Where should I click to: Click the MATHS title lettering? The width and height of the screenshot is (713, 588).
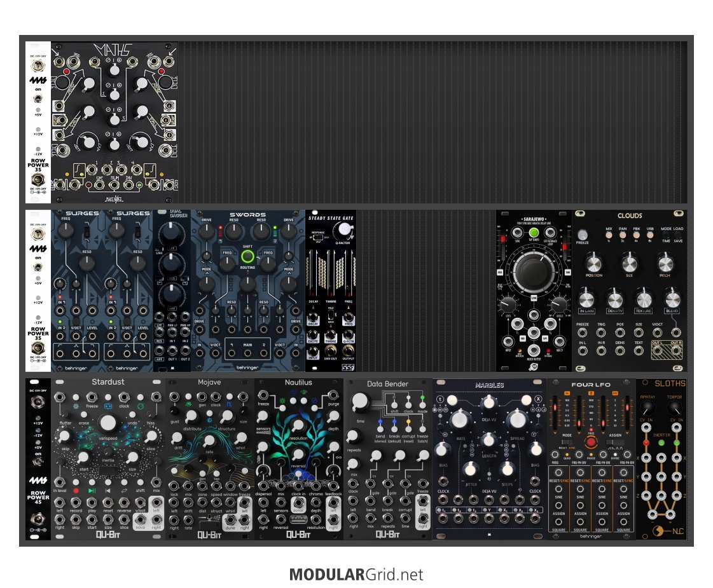pyautogui.click(x=113, y=50)
